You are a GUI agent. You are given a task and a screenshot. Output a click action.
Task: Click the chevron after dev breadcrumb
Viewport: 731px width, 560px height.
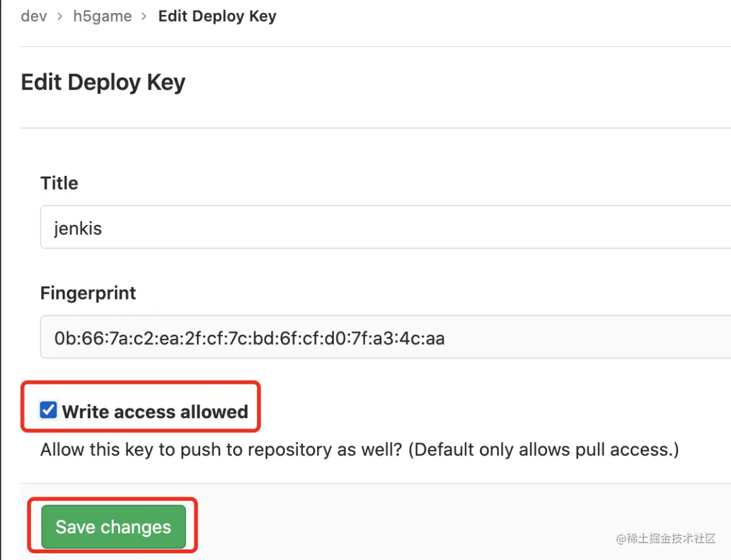(x=60, y=17)
